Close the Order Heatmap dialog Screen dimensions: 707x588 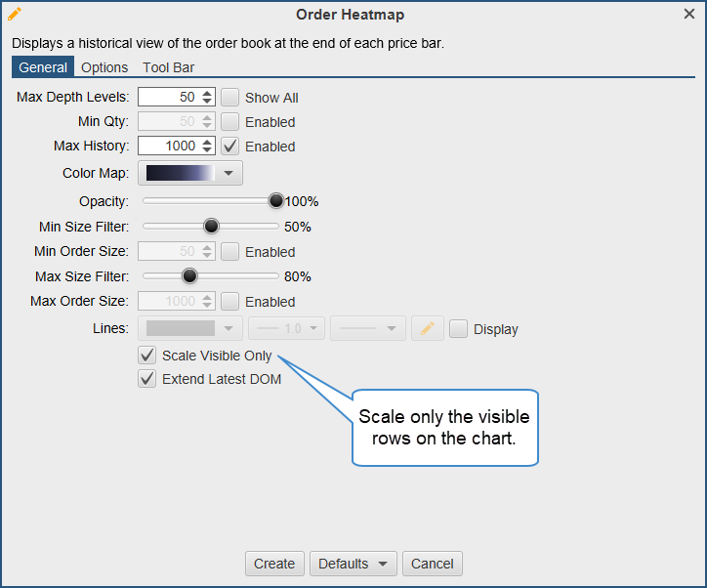689,15
